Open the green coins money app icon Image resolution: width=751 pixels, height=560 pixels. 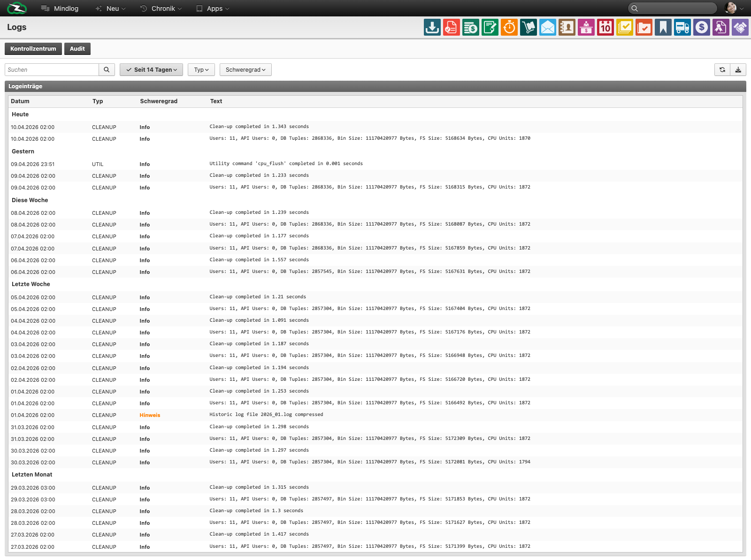click(x=470, y=27)
